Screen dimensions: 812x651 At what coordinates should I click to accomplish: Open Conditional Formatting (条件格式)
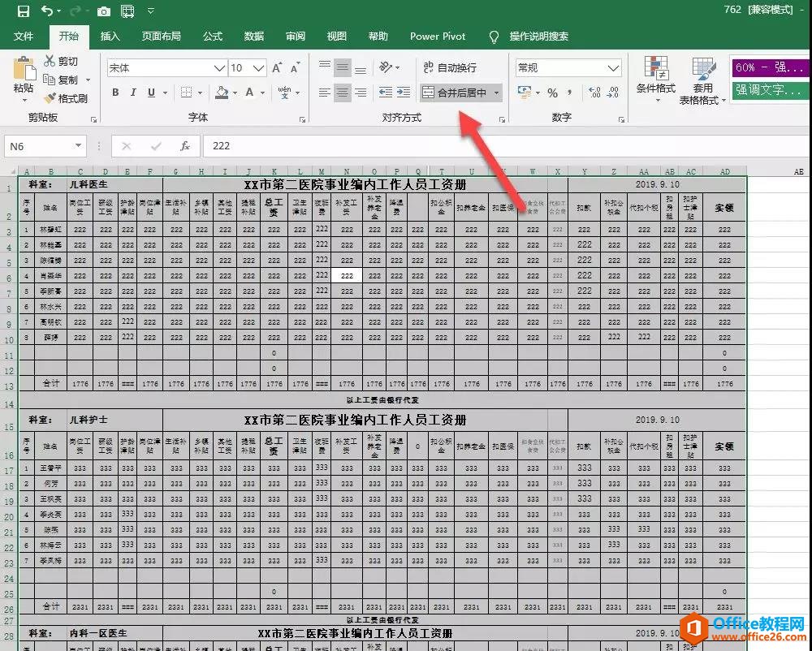pos(655,79)
